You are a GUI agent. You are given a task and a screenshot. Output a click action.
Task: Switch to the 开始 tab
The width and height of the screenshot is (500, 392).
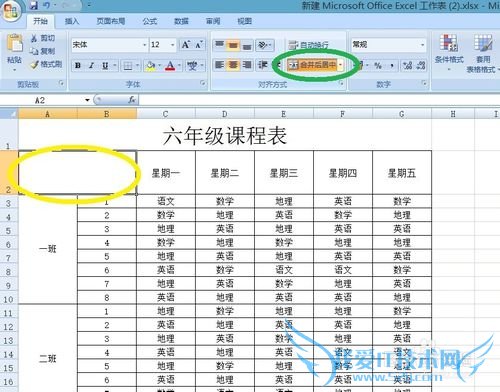tap(40, 21)
